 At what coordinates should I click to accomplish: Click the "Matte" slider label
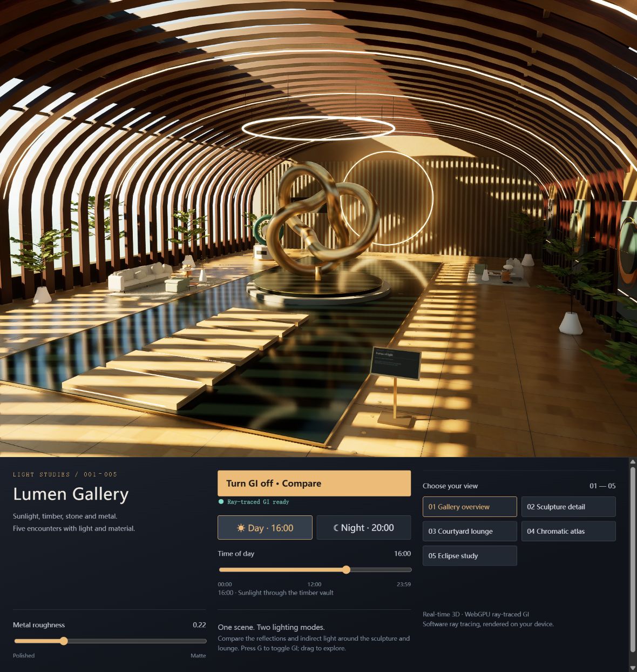tap(198, 656)
